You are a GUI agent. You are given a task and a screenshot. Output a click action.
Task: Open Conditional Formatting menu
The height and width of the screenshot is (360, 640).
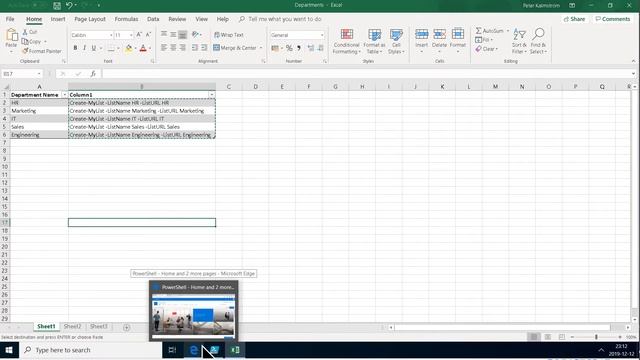click(347, 41)
